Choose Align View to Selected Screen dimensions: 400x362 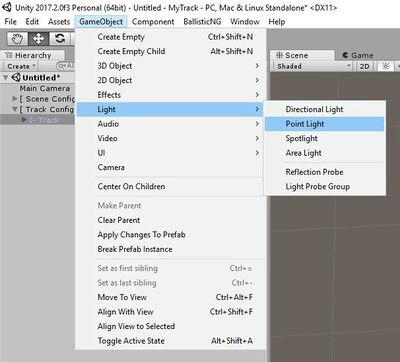click(171, 326)
